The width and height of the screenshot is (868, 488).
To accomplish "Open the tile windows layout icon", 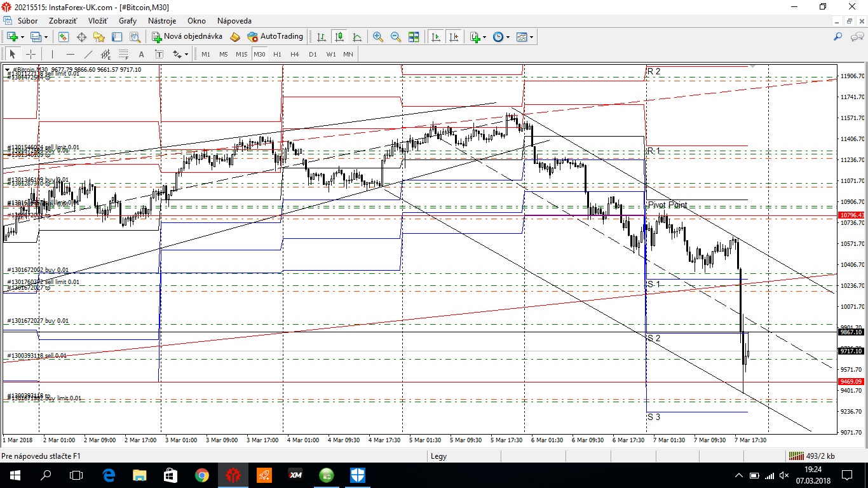I will pyautogui.click(x=414, y=37).
